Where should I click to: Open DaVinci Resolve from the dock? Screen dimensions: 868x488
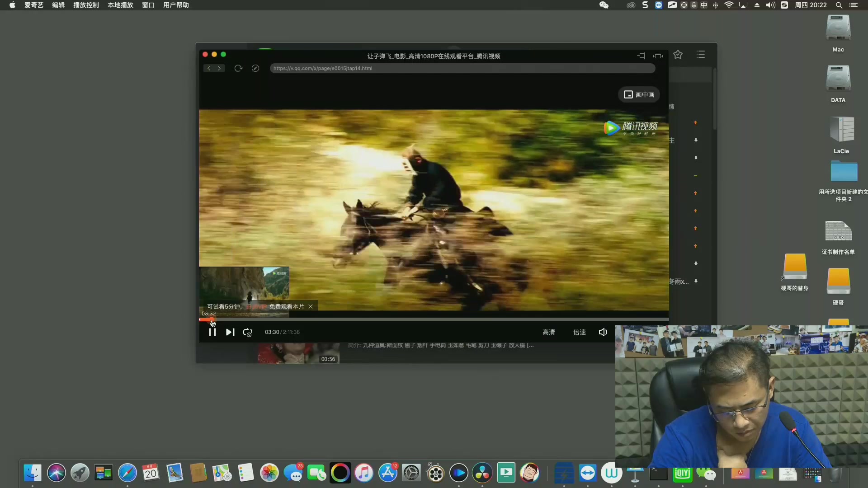(x=482, y=473)
